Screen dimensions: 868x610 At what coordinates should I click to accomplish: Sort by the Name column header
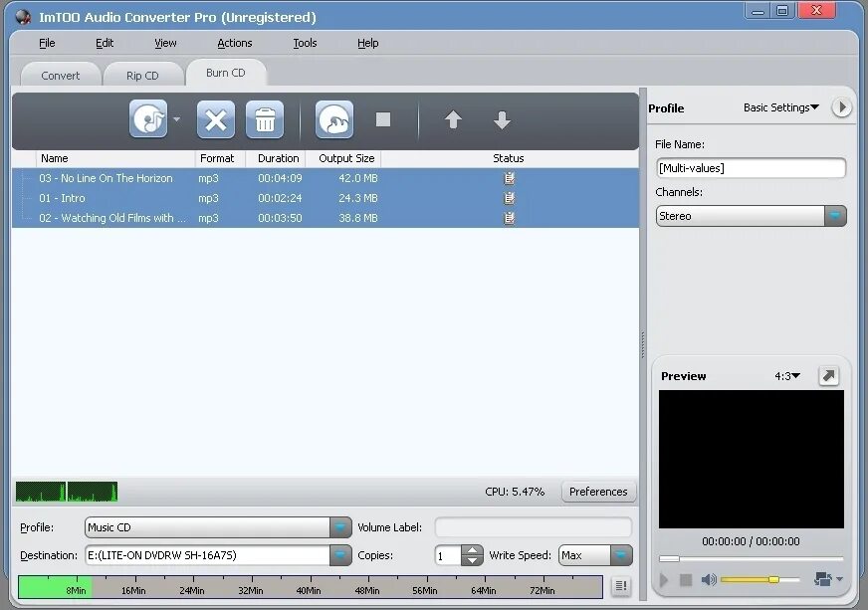[115, 158]
